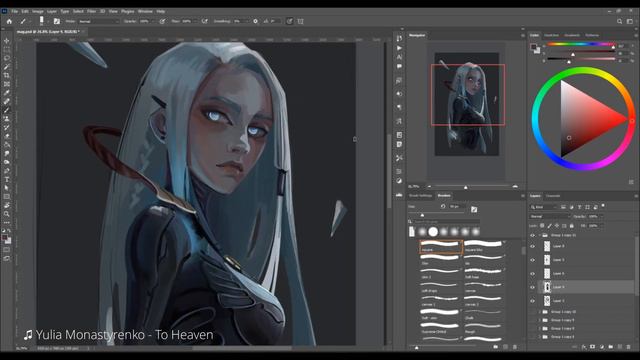Toggle pressure for size button
Image resolution: width=640 pixels, height=360 pixels.
click(289, 21)
